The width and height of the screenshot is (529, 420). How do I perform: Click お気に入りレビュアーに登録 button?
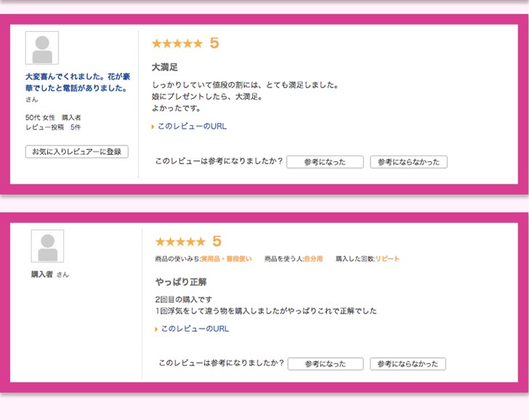pyautogui.click(x=77, y=152)
